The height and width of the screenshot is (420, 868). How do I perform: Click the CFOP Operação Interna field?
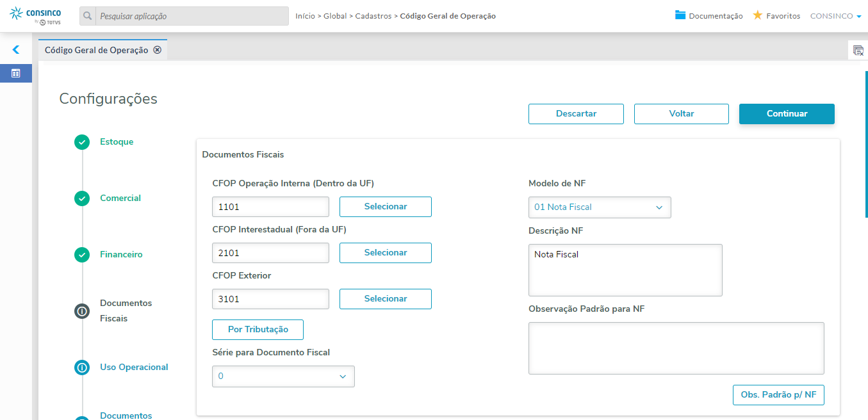(x=270, y=207)
